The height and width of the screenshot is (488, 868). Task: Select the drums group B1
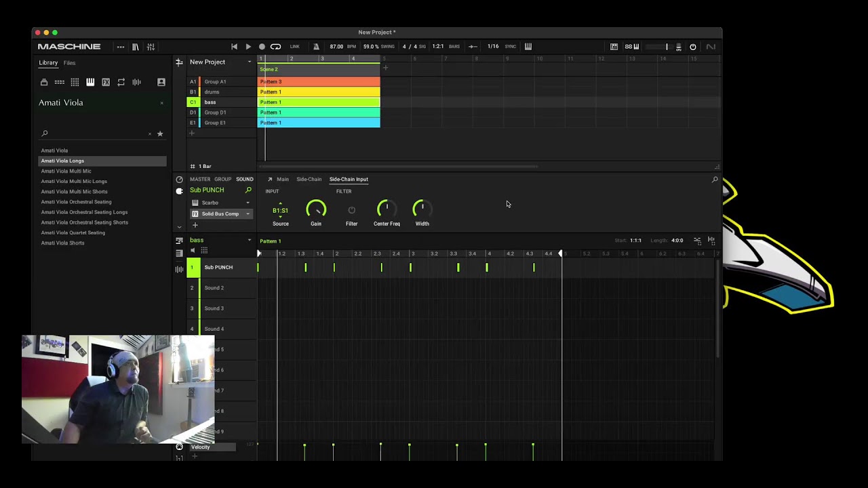click(x=221, y=92)
